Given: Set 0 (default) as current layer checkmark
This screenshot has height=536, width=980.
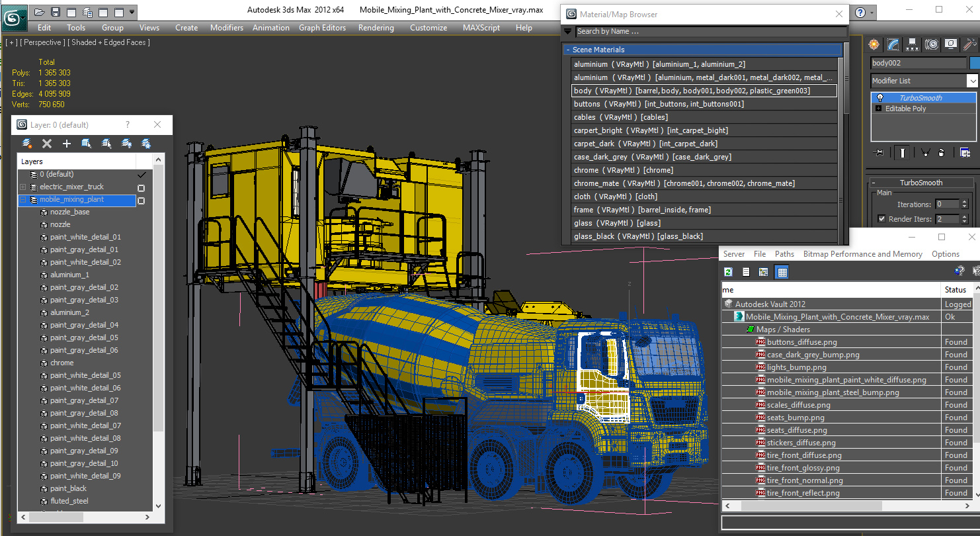Looking at the screenshot, I should [141, 174].
